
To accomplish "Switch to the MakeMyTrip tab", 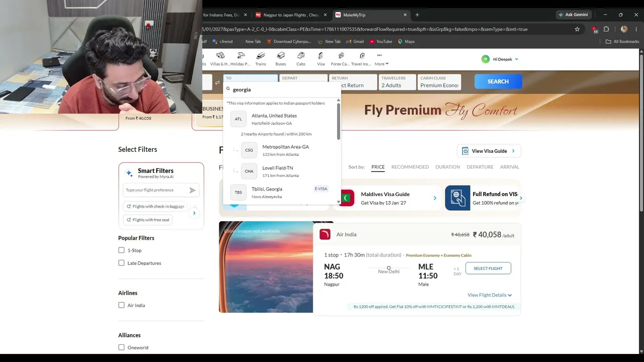I will tap(371, 15).
